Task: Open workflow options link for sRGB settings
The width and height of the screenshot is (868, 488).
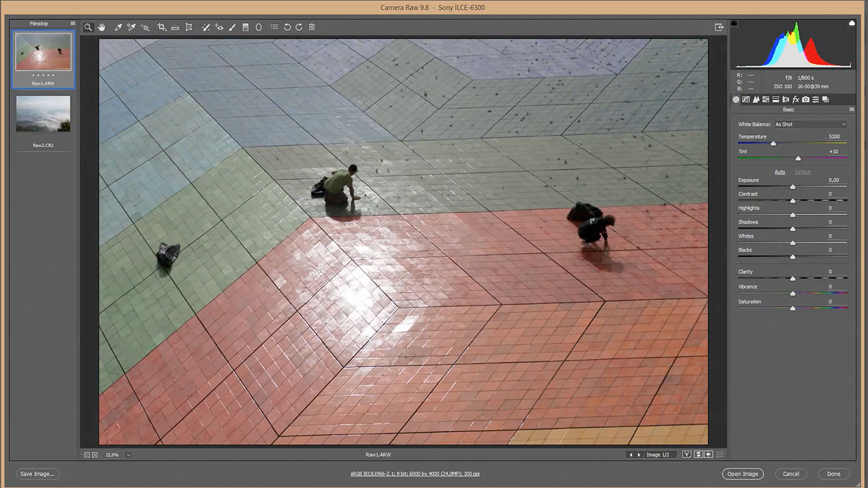Action: [414, 474]
